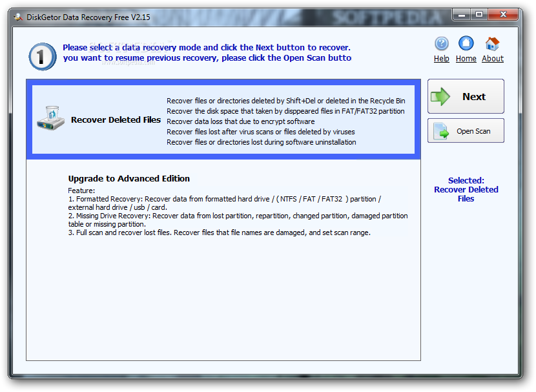The image size is (536, 392).
Task: Click the Home house-in-circle icon
Action: point(466,43)
